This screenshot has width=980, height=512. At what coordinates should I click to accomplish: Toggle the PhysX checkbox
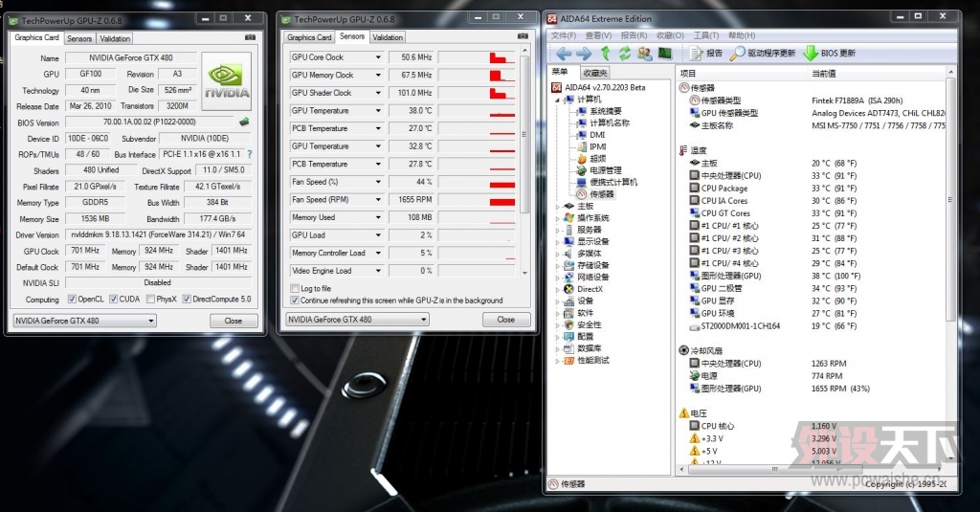tap(150, 299)
